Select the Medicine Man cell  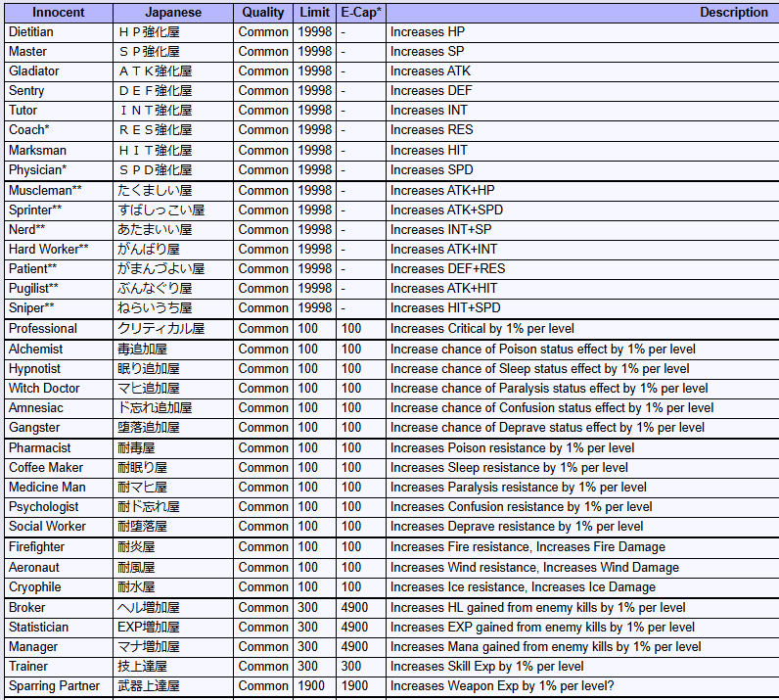pos(59,488)
